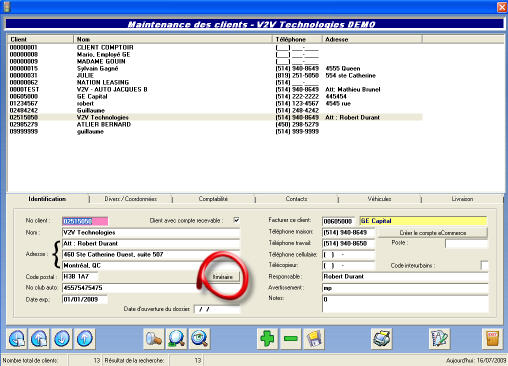The width and height of the screenshot is (508, 366).
Task: Select the JULIE client row
Action: click(x=215, y=75)
